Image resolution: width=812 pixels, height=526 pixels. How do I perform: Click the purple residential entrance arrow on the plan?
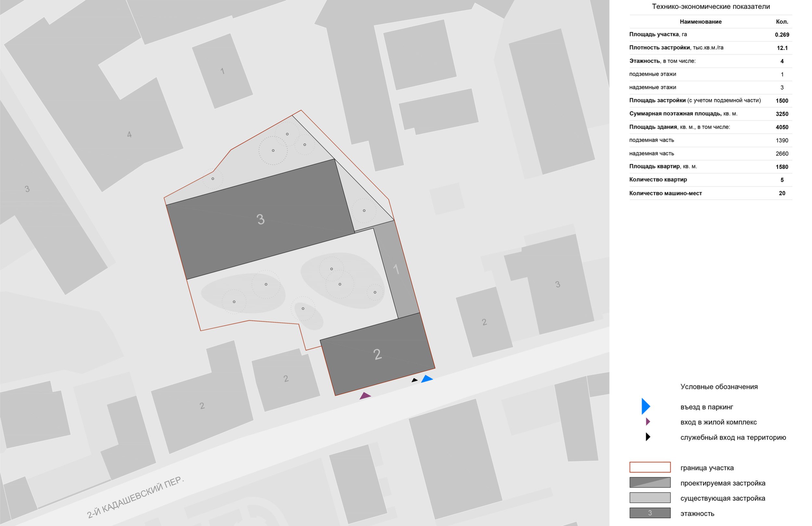pyautogui.click(x=365, y=396)
